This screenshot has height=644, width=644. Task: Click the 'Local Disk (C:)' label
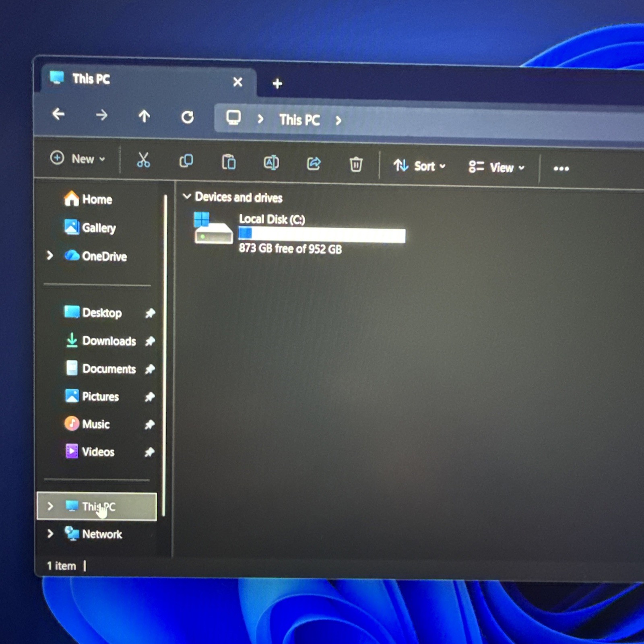click(x=272, y=219)
